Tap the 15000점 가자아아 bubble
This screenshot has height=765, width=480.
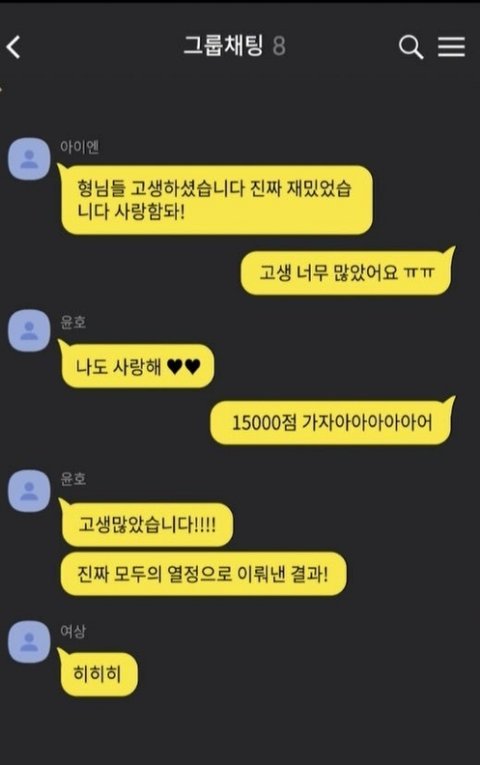(332, 422)
